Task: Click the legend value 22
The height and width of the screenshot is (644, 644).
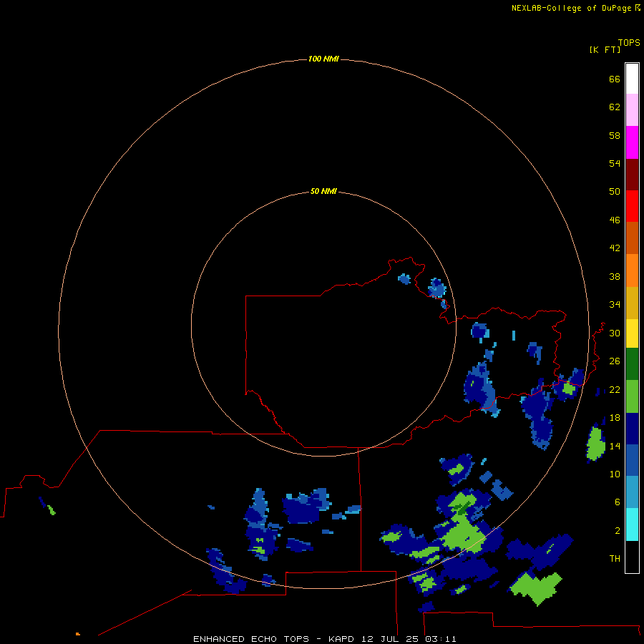Action: click(615, 389)
